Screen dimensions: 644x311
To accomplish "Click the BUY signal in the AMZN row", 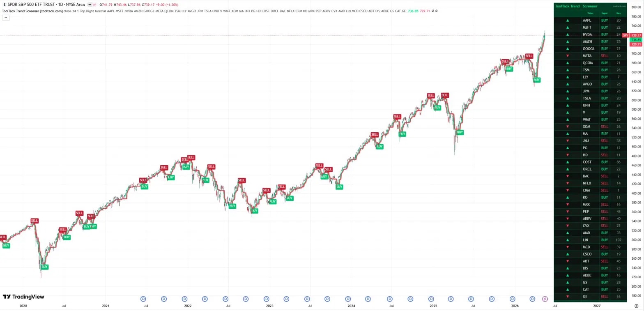I will tap(604, 41).
